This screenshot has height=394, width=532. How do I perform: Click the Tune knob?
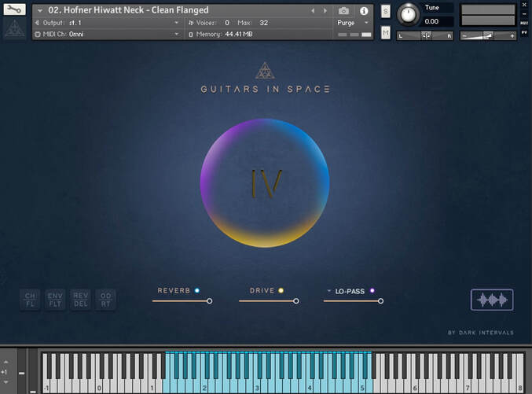[409, 14]
